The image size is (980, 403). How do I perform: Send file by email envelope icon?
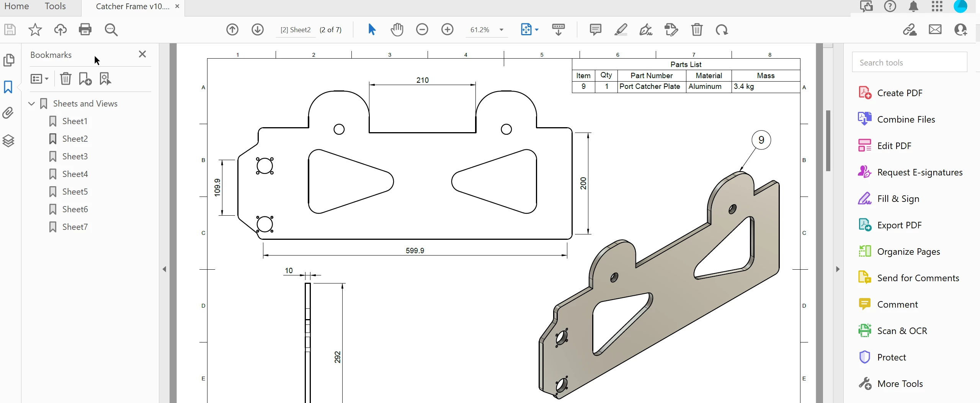pyautogui.click(x=935, y=29)
